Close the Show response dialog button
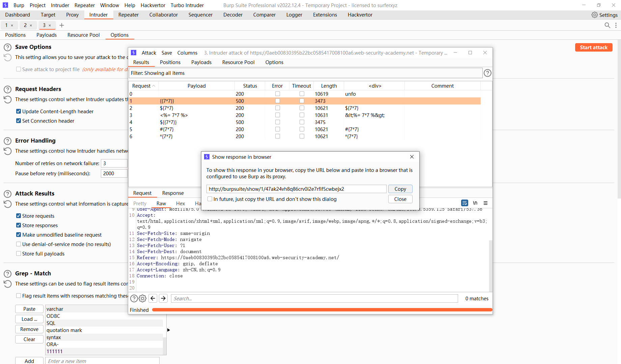The width and height of the screenshot is (621, 364). (x=400, y=199)
